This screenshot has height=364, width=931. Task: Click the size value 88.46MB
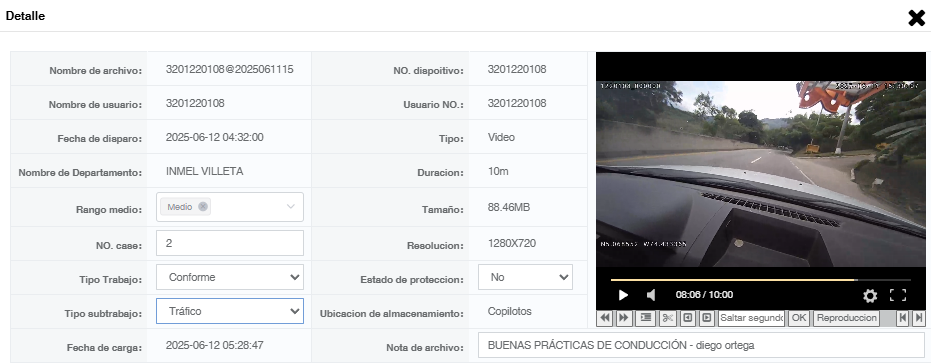[x=509, y=207]
